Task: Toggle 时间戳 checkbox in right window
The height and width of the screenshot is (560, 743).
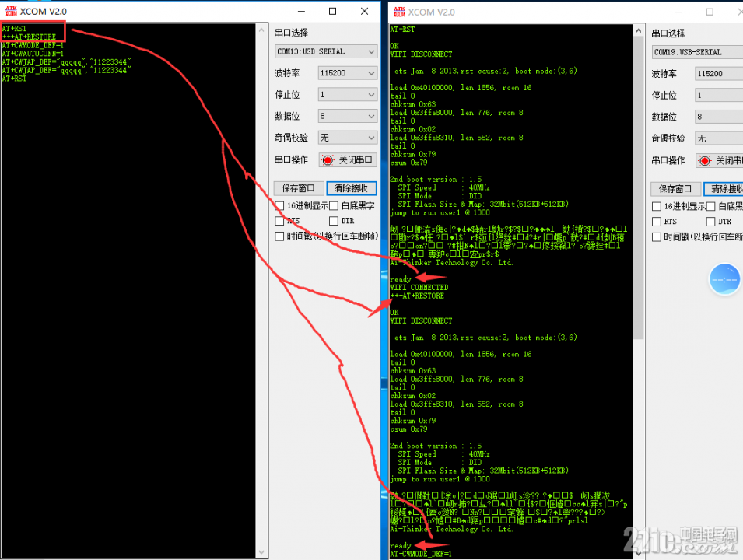Action: [x=657, y=237]
